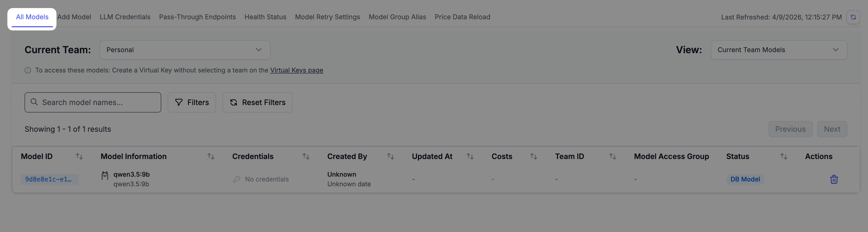This screenshot has height=232, width=868.
Task: Sort by Updated At column arrows
Action: (470, 156)
